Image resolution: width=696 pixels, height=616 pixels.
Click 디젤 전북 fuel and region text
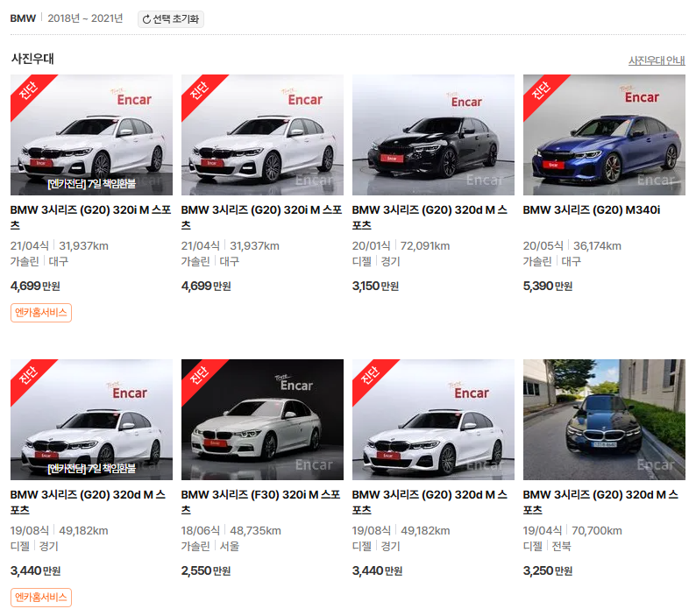coord(547,546)
